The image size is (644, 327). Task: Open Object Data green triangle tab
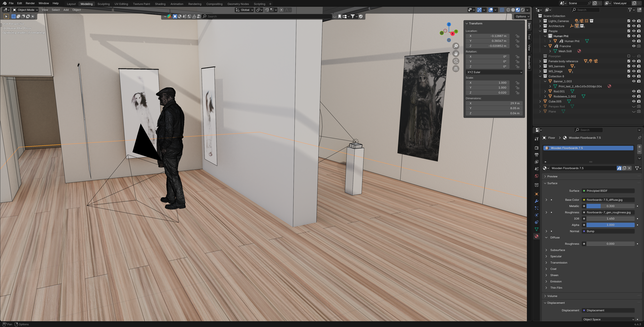click(x=537, y=229)
